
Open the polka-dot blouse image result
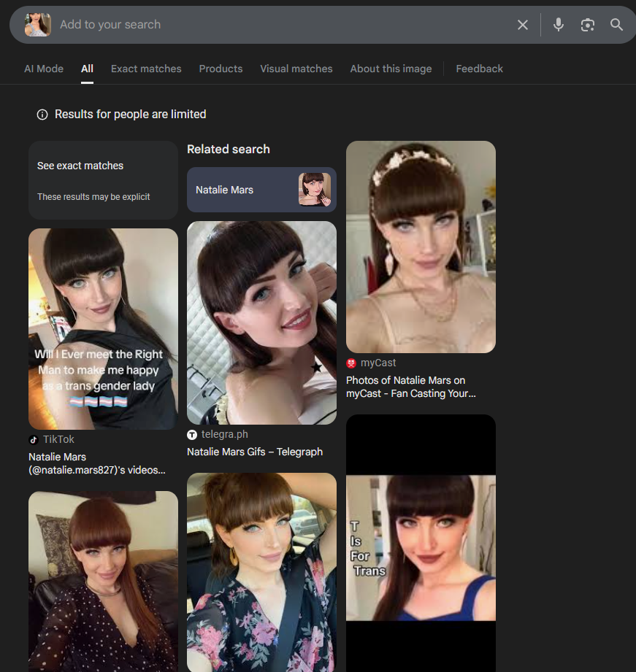coord(103,581)
